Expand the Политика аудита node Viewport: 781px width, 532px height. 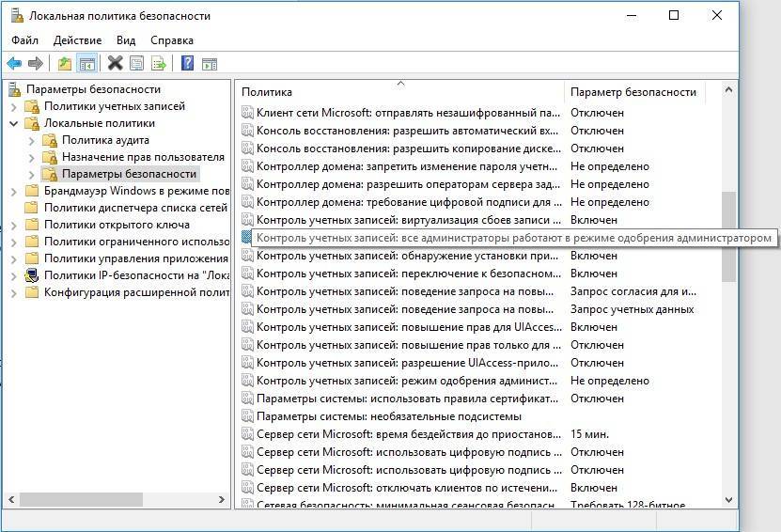pos(32,140)
